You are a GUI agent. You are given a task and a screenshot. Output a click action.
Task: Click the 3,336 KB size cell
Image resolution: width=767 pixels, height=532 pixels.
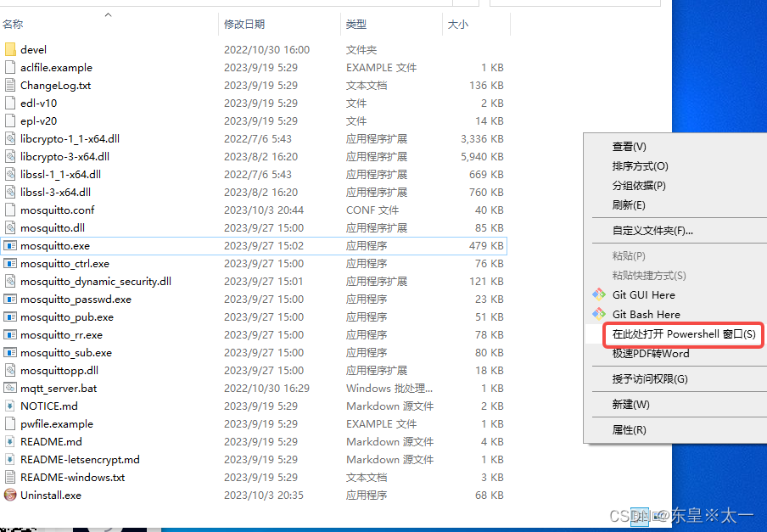click(482, 139)
